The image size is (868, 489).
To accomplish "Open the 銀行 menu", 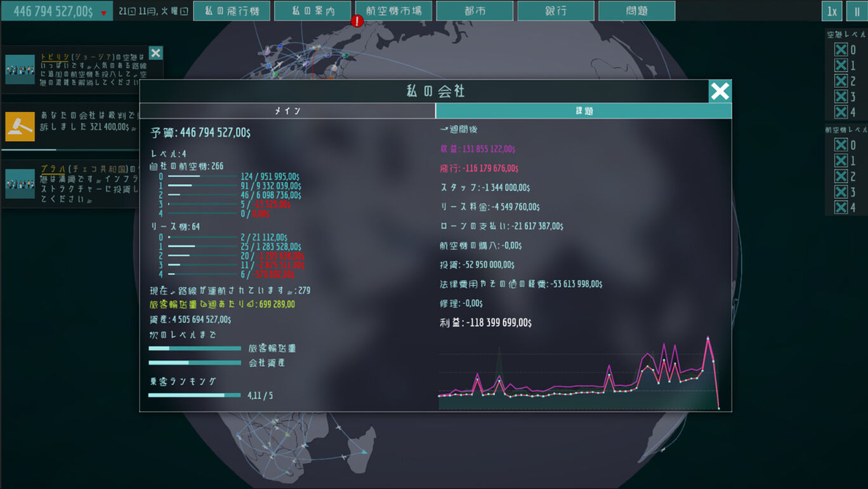I will [x=556, y=11].
